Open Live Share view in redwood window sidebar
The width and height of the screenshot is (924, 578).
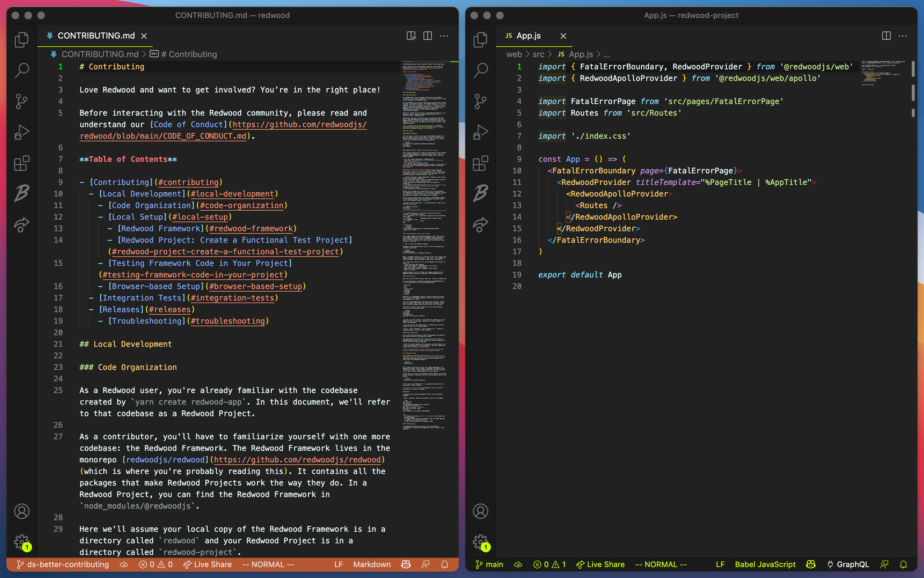[22, 224]
